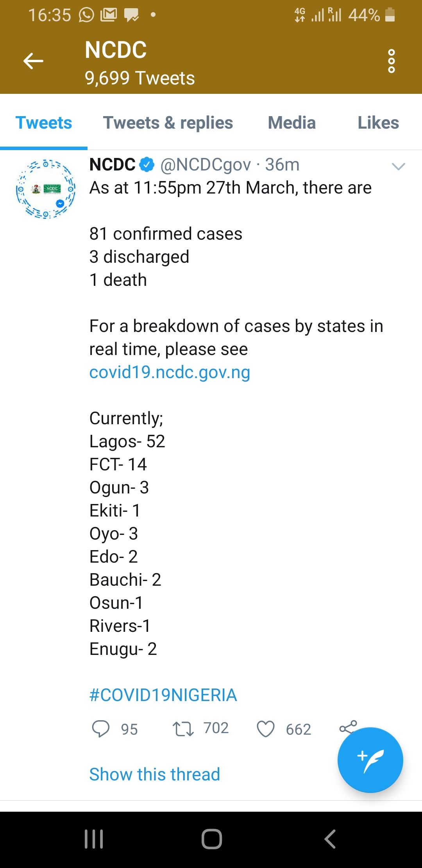Switch to Tweets & replies tab
This screenshot has height=868, width=422.
168,123
